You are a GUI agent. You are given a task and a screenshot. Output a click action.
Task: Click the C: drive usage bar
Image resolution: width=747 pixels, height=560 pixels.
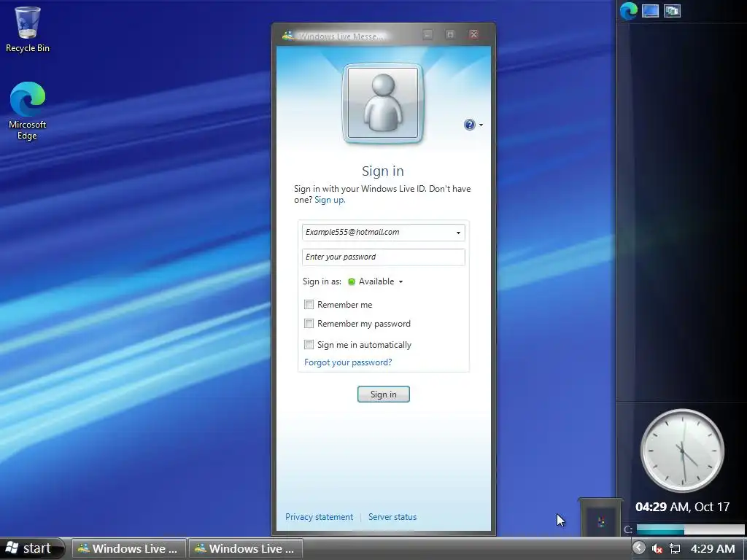(x=690, y=529)
